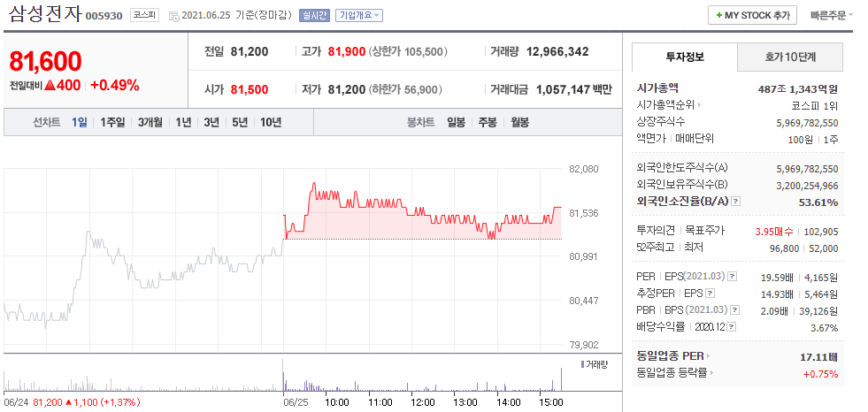
Task: Select the 1년 line chart period
Action: coord(183,122)
